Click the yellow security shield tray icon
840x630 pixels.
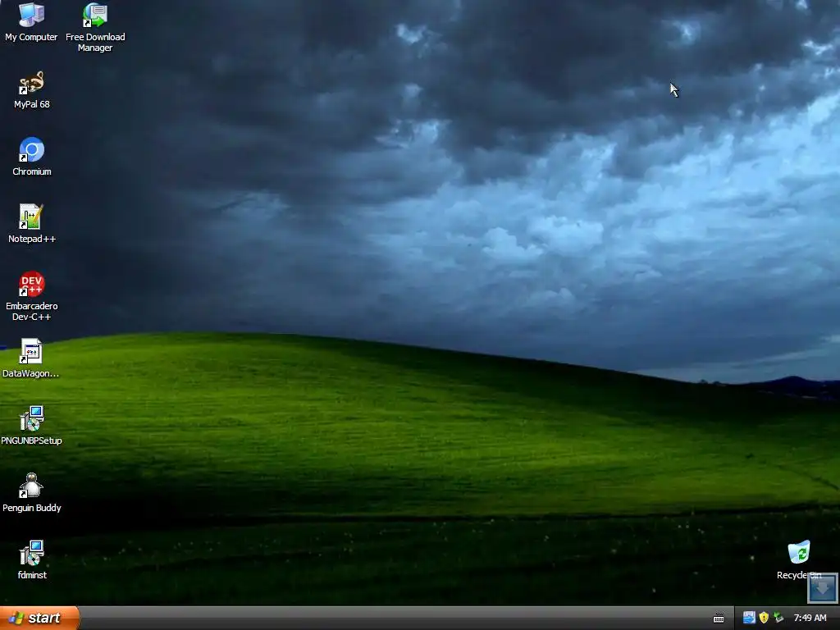pyautogui.click(x=764, y=618)
